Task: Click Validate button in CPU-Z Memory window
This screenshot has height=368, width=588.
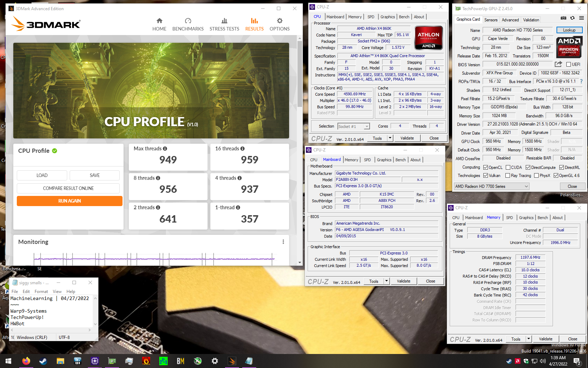Action: (545, 339)
